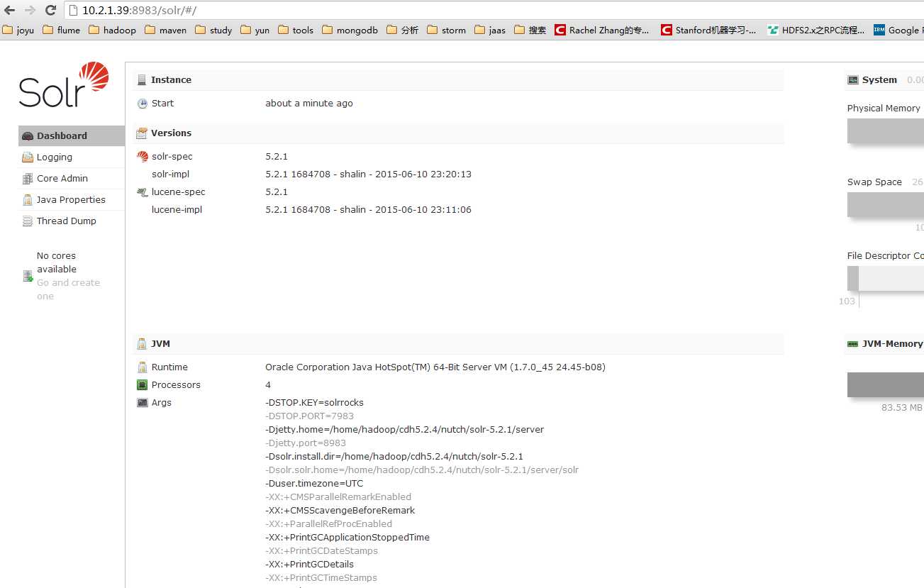The height and width of the screenshot is (588, 924).
Task: Click the JVM-Memory usage bar
Action: click(886, 384)
